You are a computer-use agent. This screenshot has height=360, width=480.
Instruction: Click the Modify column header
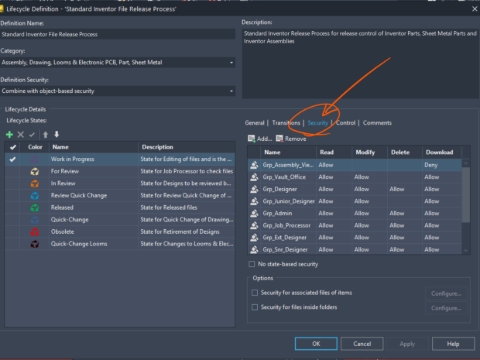(369, 152)
